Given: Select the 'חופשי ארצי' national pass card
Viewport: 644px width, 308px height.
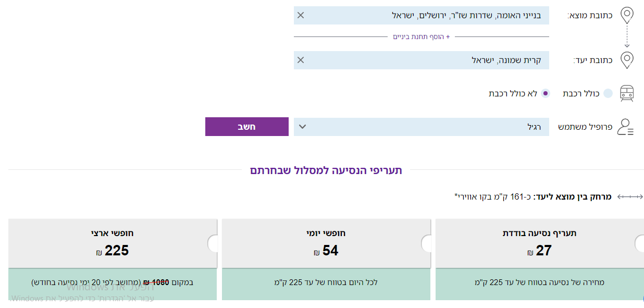Looking at the screenshot, I should (x=113, y=243).
